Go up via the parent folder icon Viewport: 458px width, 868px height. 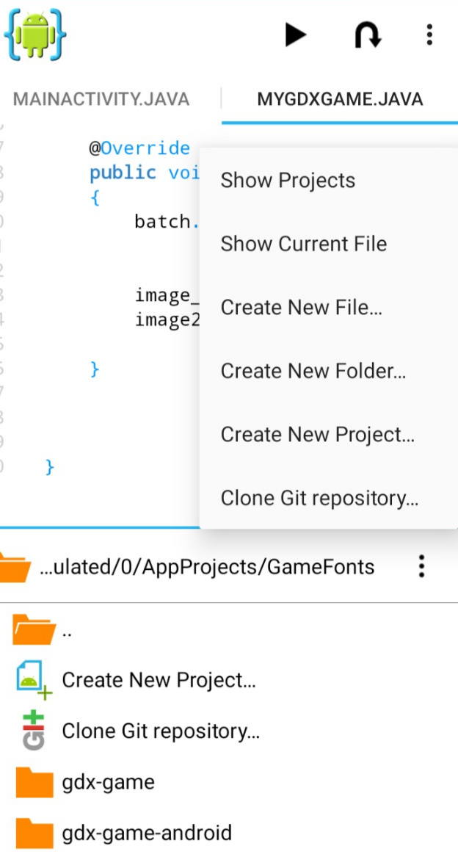34,630
